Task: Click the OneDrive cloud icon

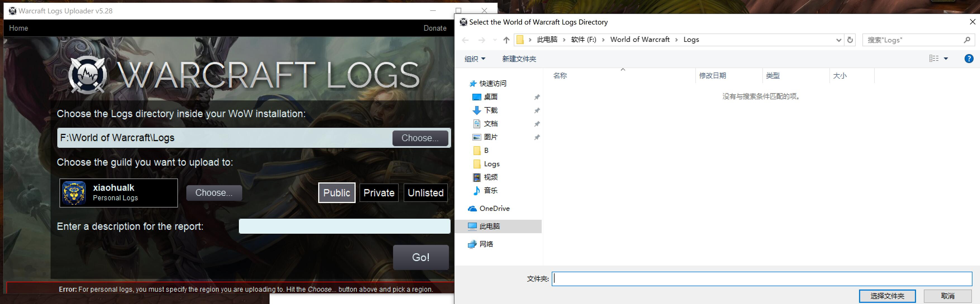Action: point(472,208)
